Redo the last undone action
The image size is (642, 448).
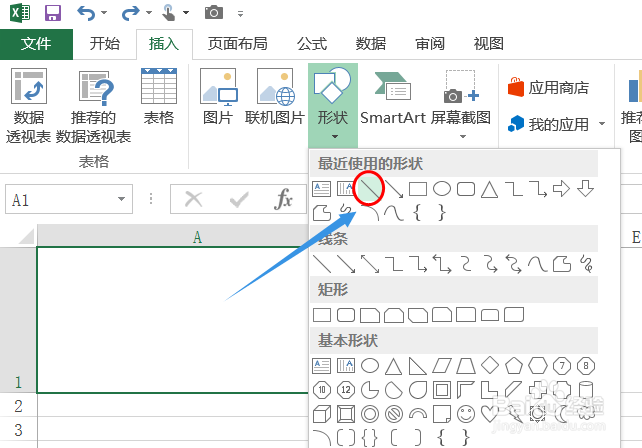click(x=130, y=13)
